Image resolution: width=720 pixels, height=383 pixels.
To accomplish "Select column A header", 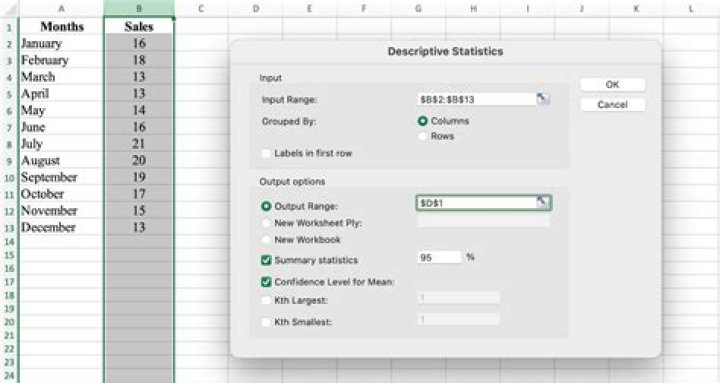I will click(61, 8).
